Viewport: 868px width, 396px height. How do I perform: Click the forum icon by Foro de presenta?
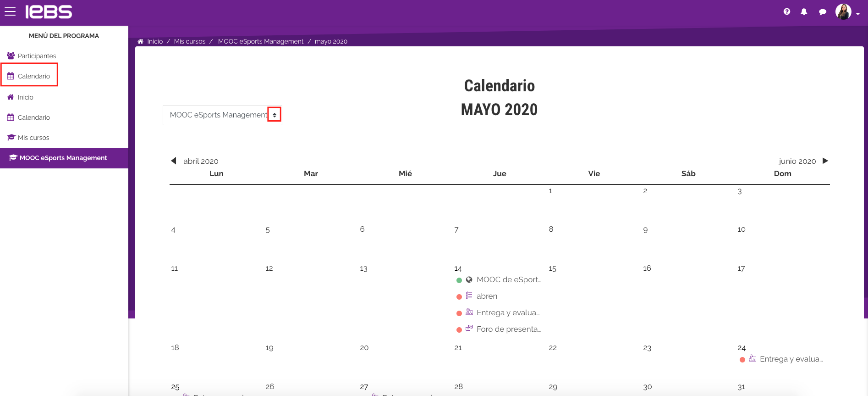coord(469,328)
